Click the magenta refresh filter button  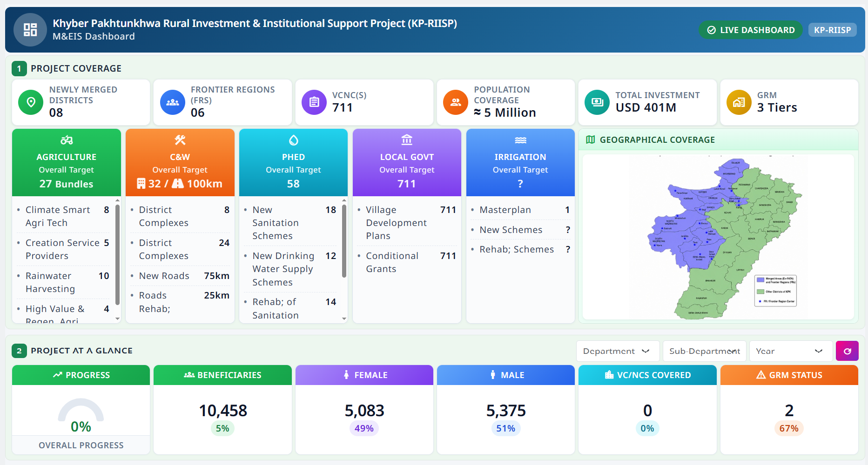point(847,351)
